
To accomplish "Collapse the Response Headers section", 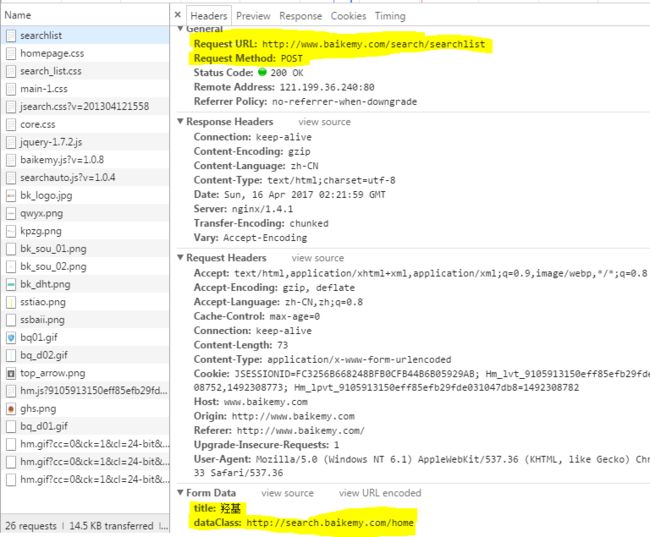I will (x=180, y=121).
